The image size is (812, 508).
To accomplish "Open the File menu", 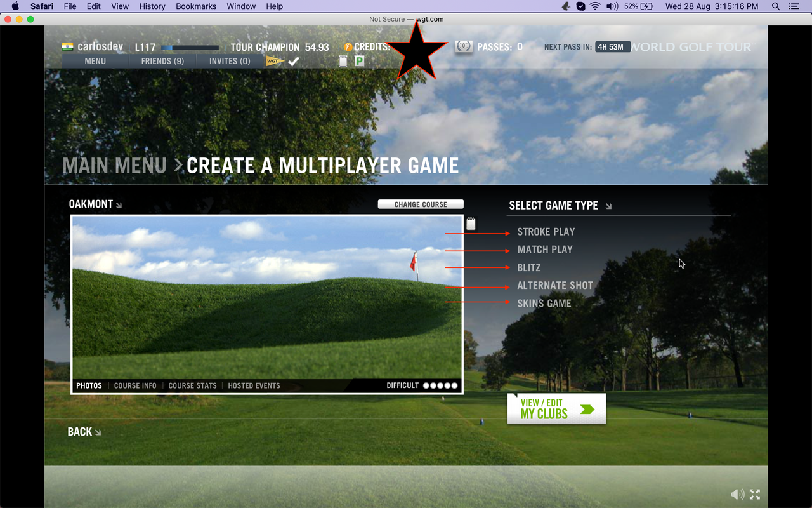I will 70,6.
